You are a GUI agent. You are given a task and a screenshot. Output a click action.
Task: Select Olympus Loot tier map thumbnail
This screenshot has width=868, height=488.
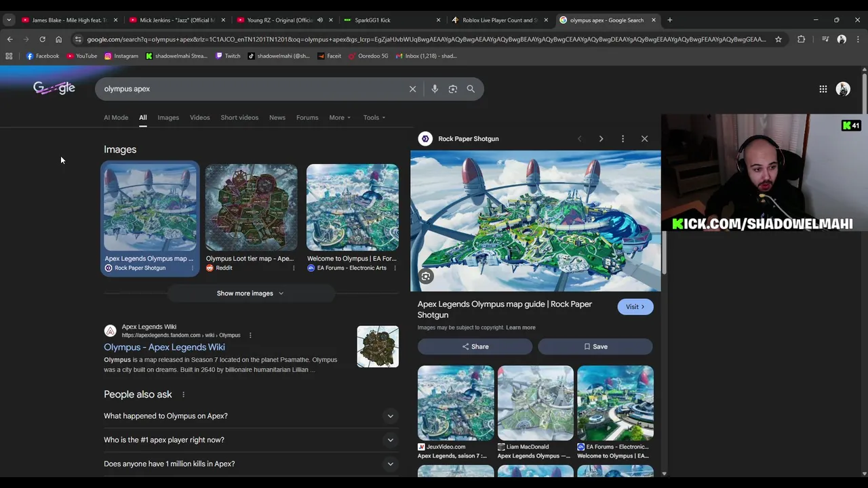(251, 207)
